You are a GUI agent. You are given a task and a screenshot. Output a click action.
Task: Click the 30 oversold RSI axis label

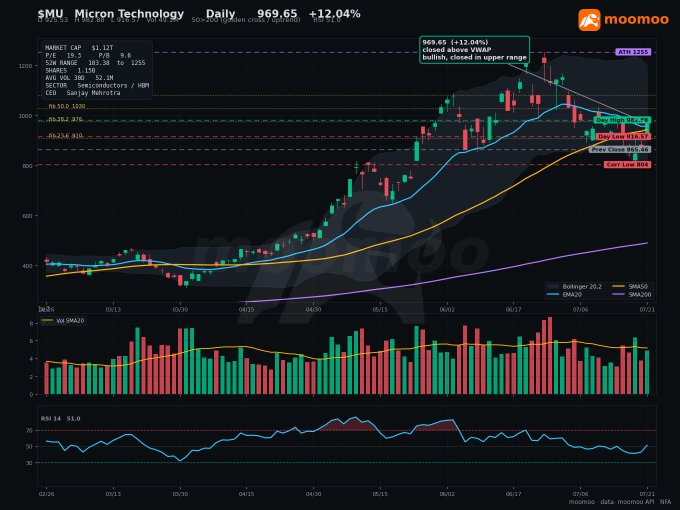(x=29, y=463)
